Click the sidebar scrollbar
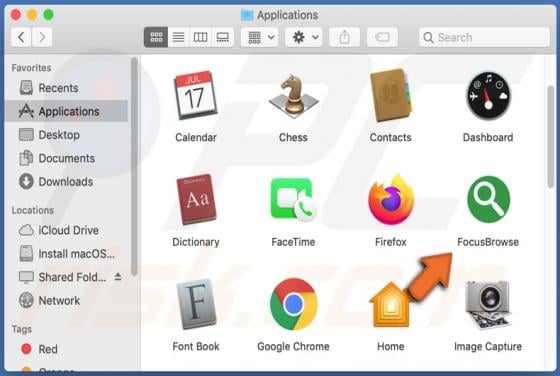The height and width of the screenshot is (376, 560). tap(134, 166)
